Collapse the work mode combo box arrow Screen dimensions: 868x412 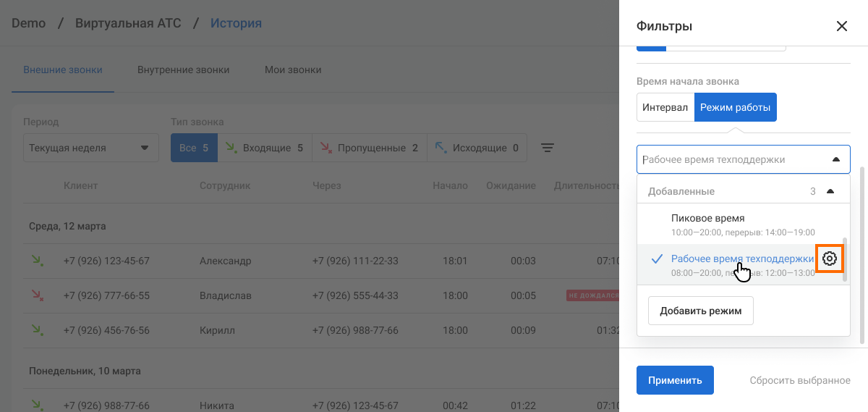point(836,159)
